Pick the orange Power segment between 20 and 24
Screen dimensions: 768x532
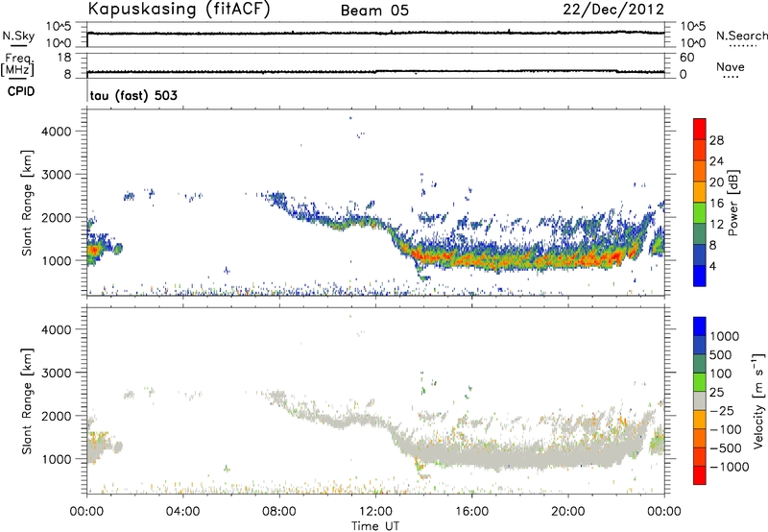[700, 172]
